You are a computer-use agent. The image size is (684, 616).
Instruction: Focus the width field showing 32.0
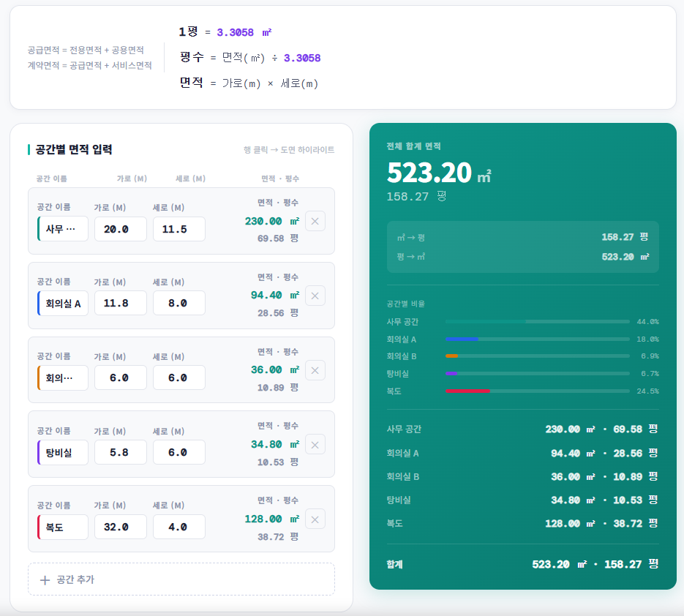pyautogui.click(x=121, y=527)
